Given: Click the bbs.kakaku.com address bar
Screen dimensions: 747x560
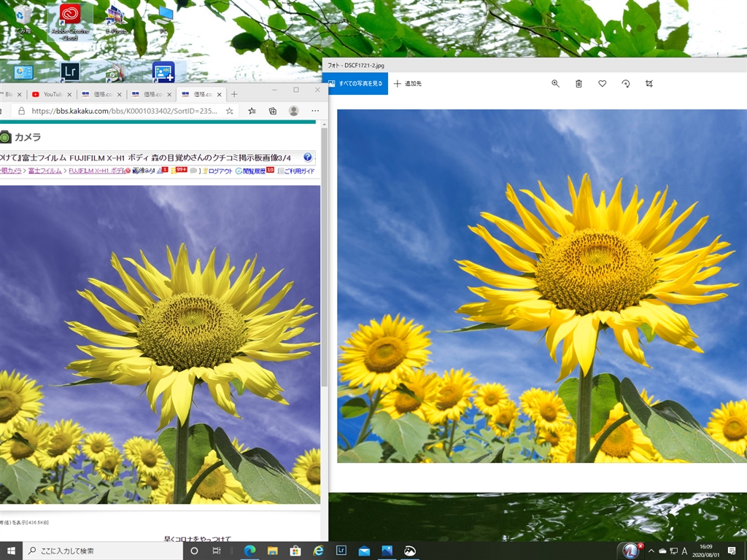Looking at the screenshot, I should [x=124, y=111].
